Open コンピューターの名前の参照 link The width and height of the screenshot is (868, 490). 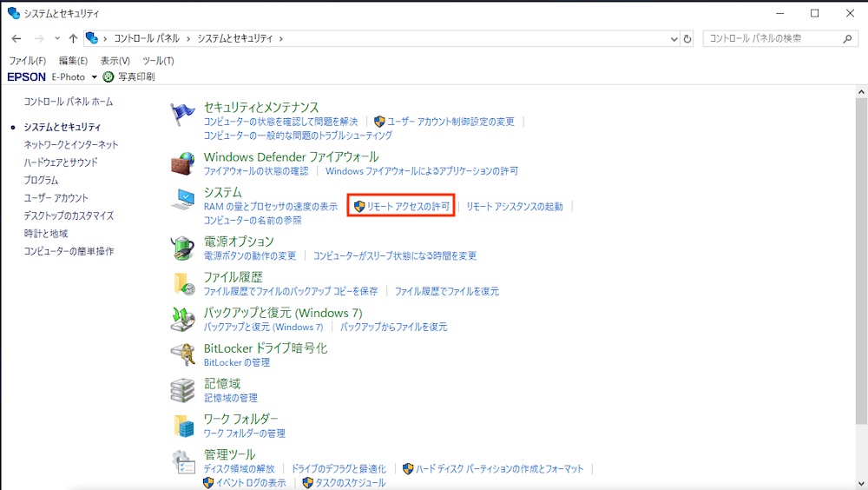click(253, 220)
